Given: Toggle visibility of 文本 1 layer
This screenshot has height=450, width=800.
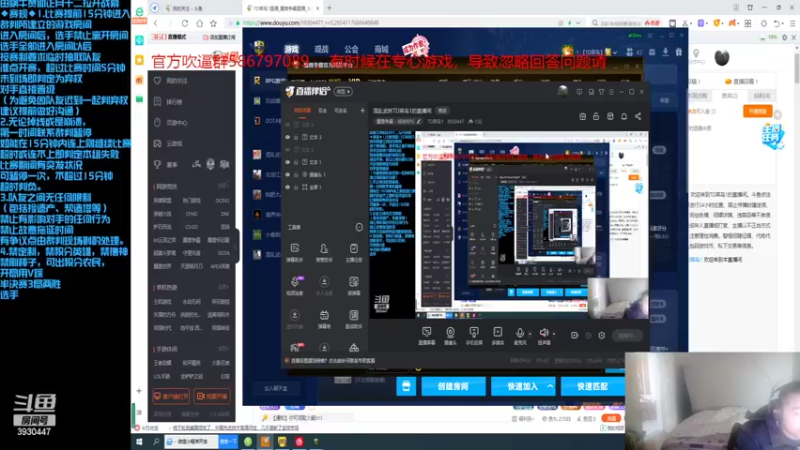Looking at the screenshot, I should click(x=288, y=162).
